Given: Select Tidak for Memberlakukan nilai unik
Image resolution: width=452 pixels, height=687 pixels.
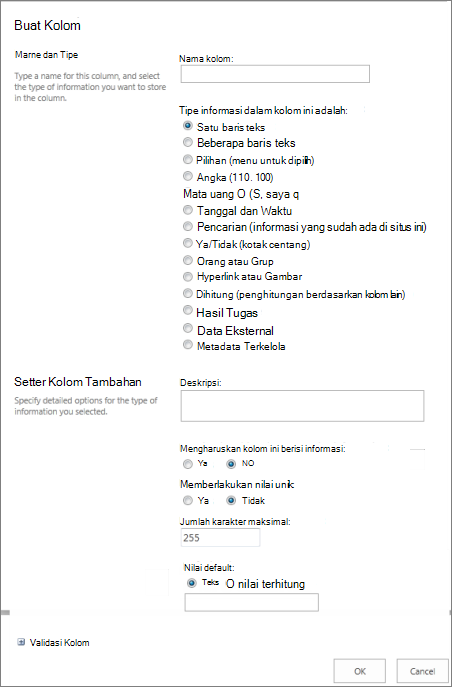Looking at the screenshot, I should click(x=230, y=500).
